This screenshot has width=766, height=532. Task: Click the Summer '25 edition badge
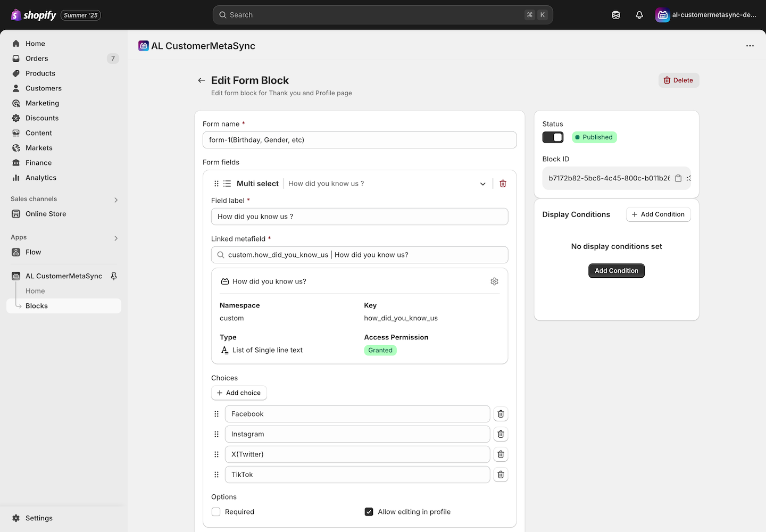[x=81, y=15]
